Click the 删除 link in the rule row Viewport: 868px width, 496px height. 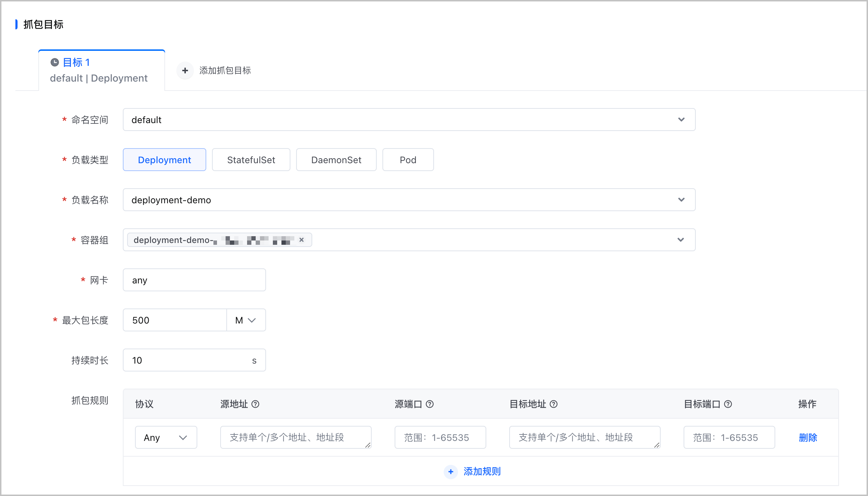pyautogui.click(x=808, y=437)
